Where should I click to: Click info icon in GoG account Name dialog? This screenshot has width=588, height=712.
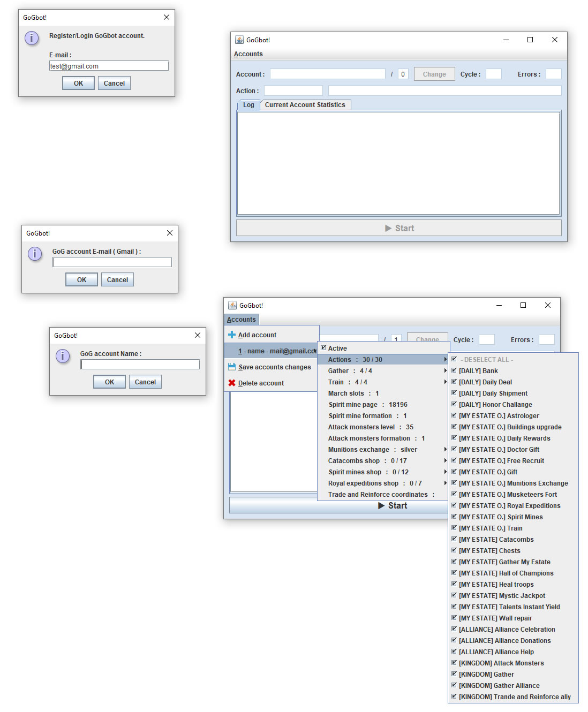63,356
